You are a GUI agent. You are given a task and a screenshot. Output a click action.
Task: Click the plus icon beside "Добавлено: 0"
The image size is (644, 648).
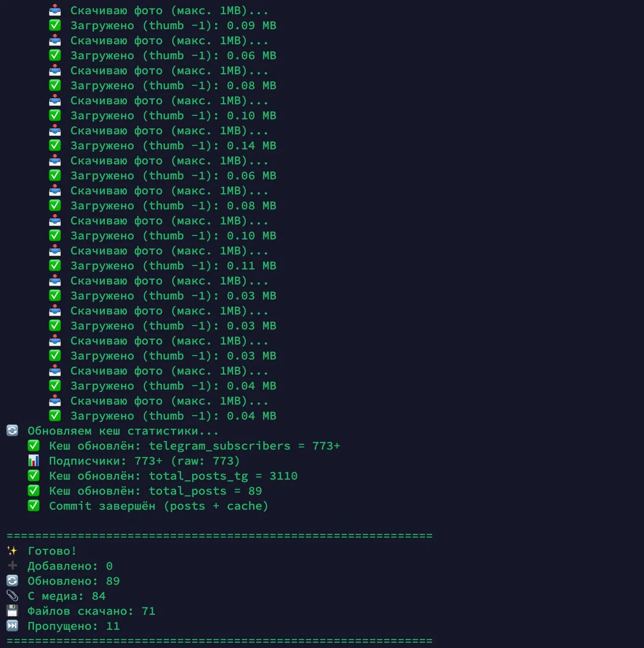(x=12, y=565)
